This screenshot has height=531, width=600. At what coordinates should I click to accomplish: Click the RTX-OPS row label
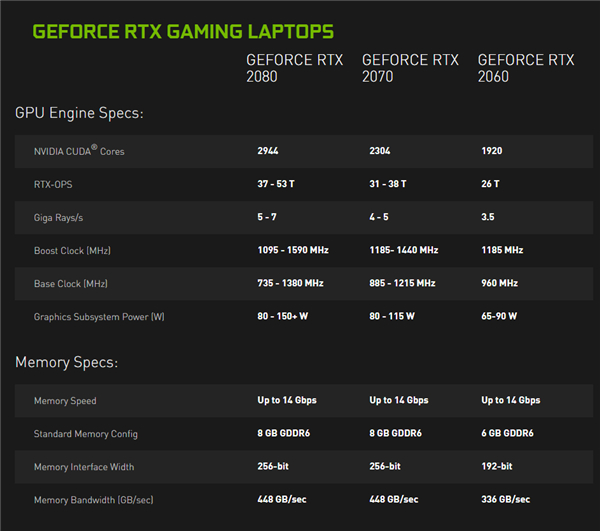click(53, 184)
